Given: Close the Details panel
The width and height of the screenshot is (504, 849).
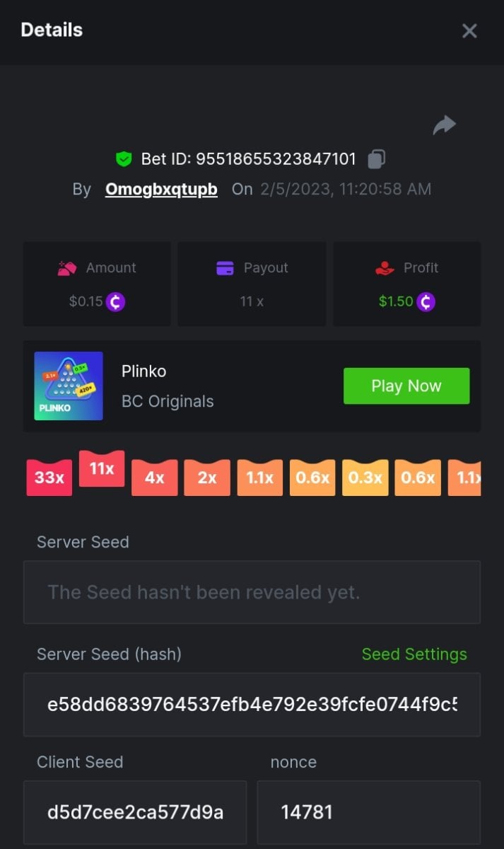Looking at the screenshot, I should tap(469, 30).
